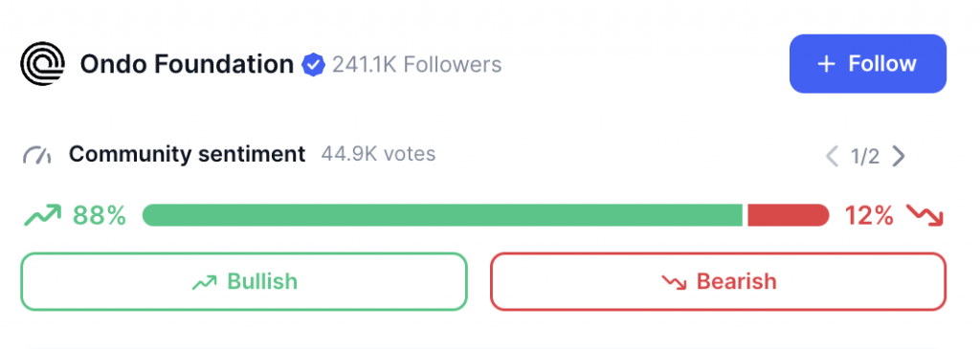
Task: Click the plus icon in Follow button
Action: point(826,64)
